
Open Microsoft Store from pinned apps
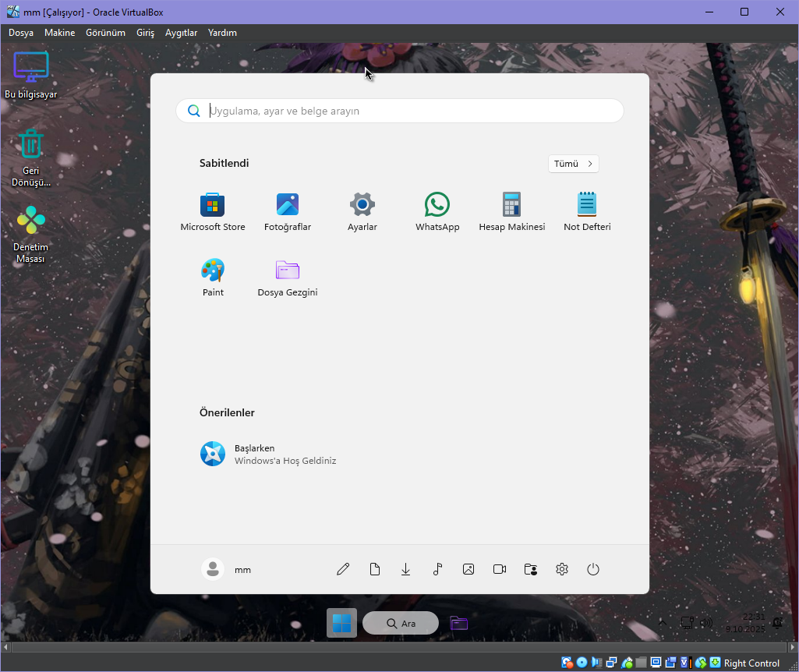pyautogui.click(x=213, y=212)
